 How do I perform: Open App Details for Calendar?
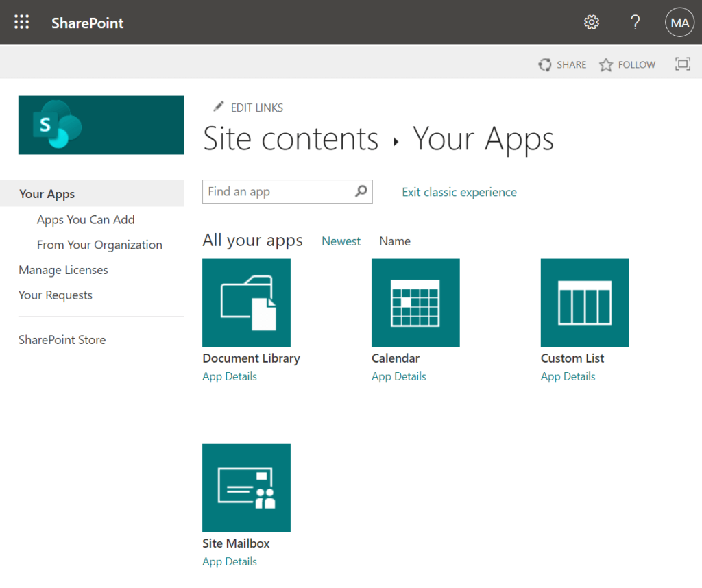[x=399, y=377]
